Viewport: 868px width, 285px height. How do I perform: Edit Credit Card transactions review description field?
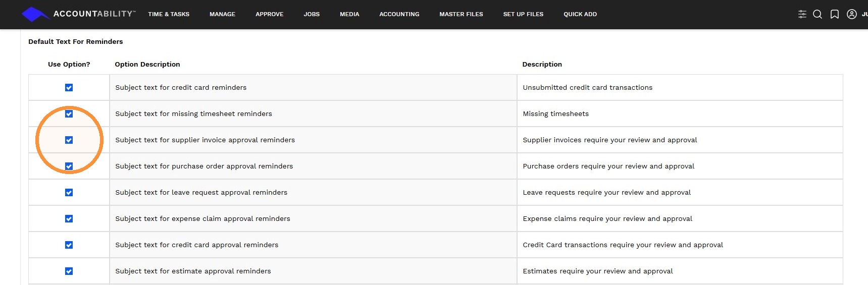(680, 245)
